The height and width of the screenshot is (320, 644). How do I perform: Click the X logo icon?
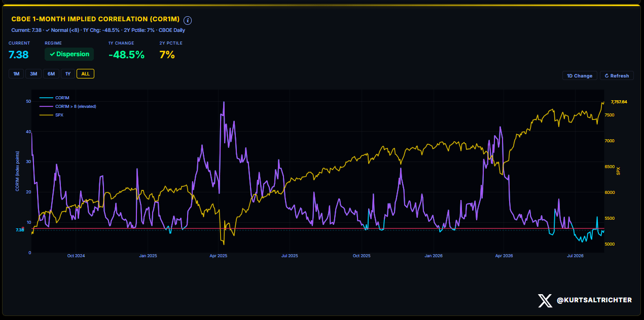tap(545, 301)
